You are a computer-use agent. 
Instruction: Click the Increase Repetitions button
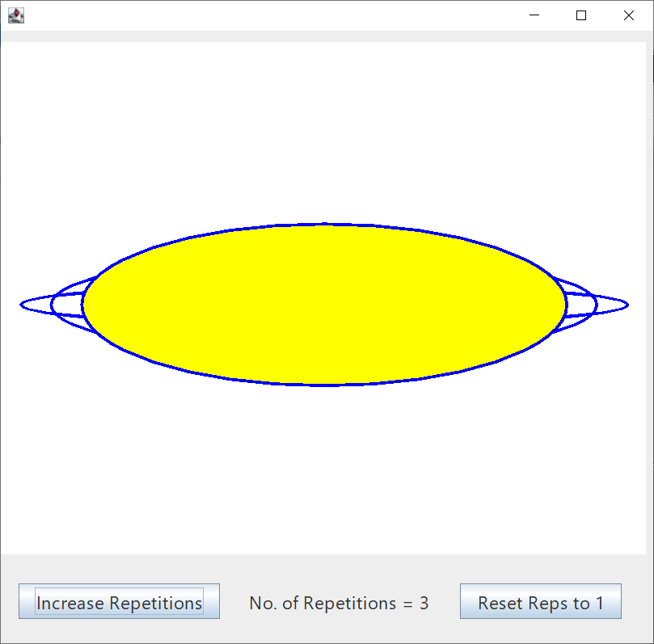pyautogui.click(x=120, y=603)
